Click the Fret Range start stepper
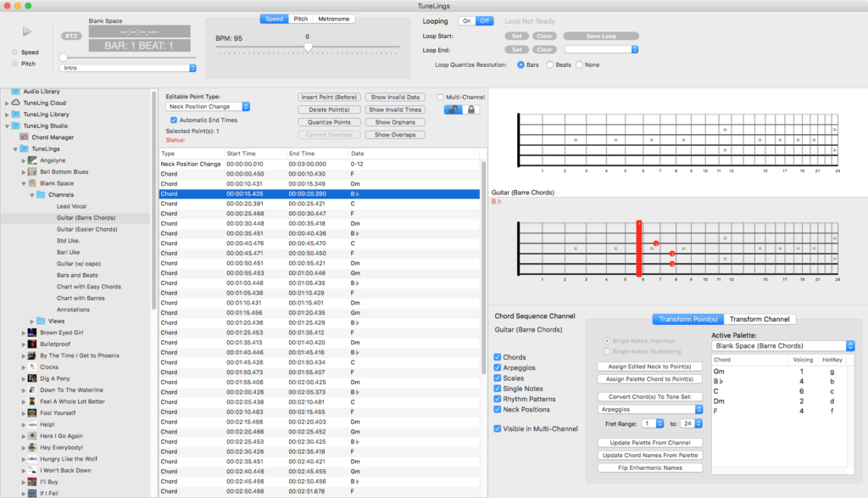This screenshot has width=868, height=498. click(x=659, y=424)
